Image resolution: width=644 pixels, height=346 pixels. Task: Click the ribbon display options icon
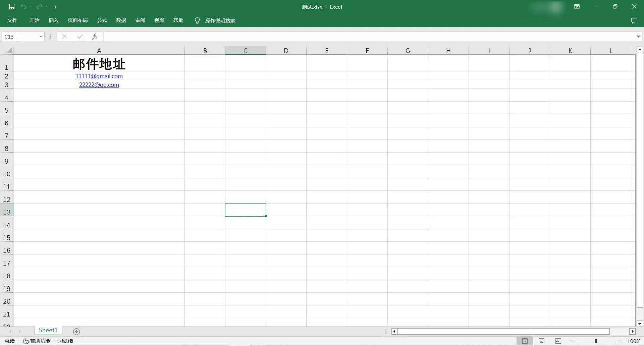click(577, 7)
